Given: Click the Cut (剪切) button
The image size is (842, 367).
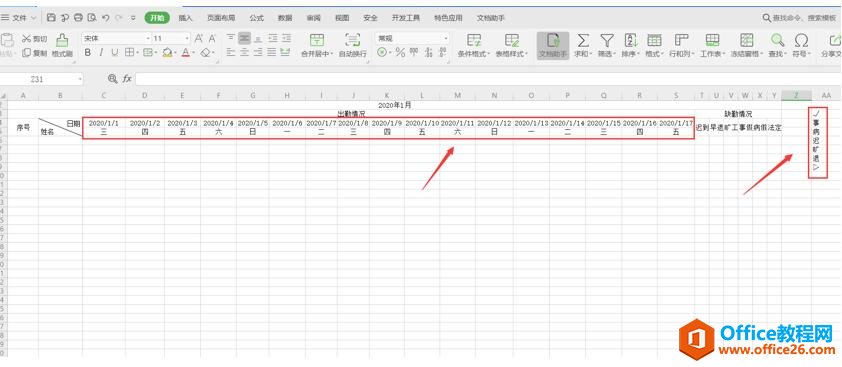Looking at the screenshot, I should 34,39.
